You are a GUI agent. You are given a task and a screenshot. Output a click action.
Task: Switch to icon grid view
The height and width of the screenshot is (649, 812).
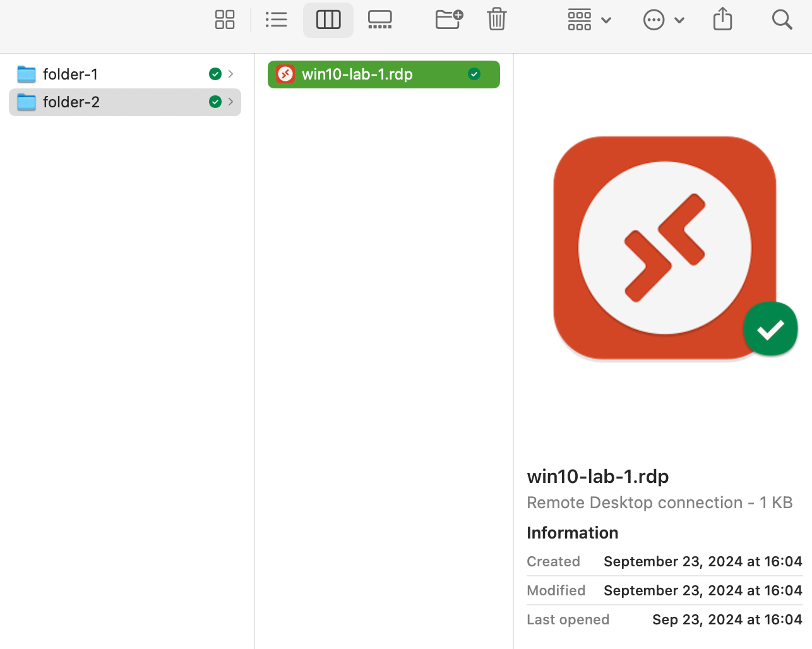coord(225,20)
